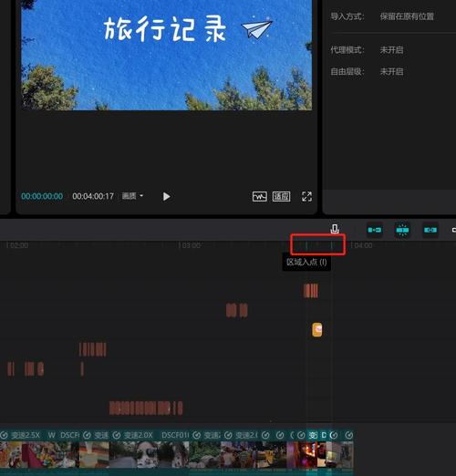The width and height of the screenshot is (456, 476).
Task: Click the red-lit night scene thumbnail
Action: click(x=307, y=454)
